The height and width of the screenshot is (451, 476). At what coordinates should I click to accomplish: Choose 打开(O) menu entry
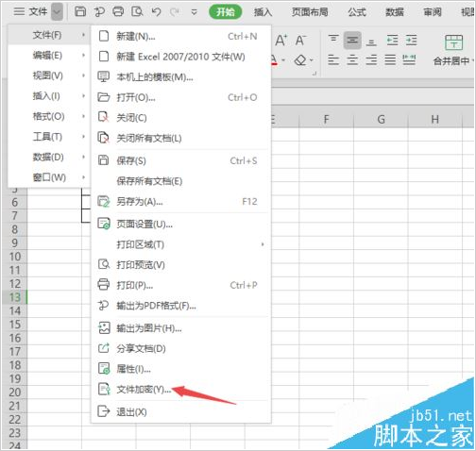(x=181, y=97)
